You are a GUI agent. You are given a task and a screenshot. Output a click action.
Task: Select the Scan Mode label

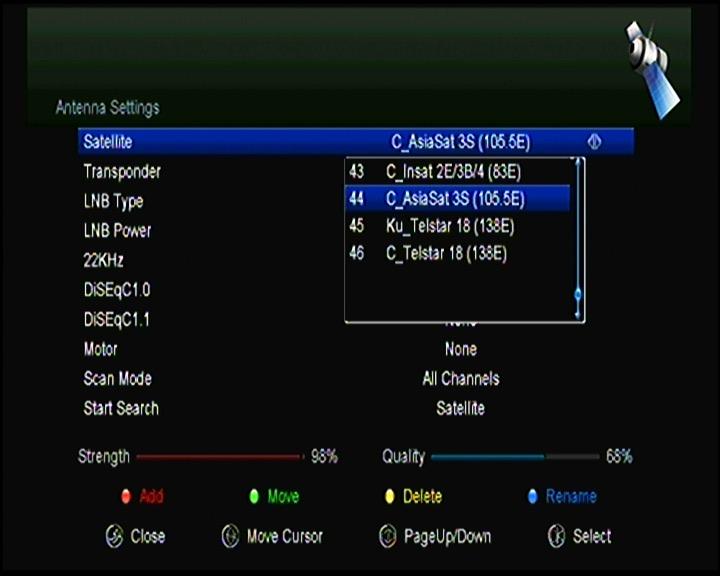[118, 379]
